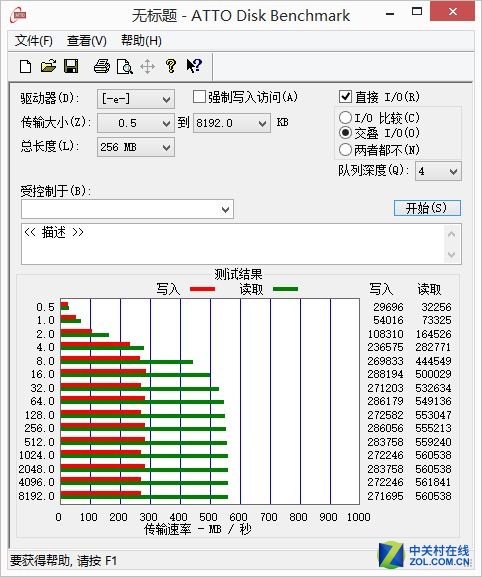Click write value 108310

pos(385,334)
